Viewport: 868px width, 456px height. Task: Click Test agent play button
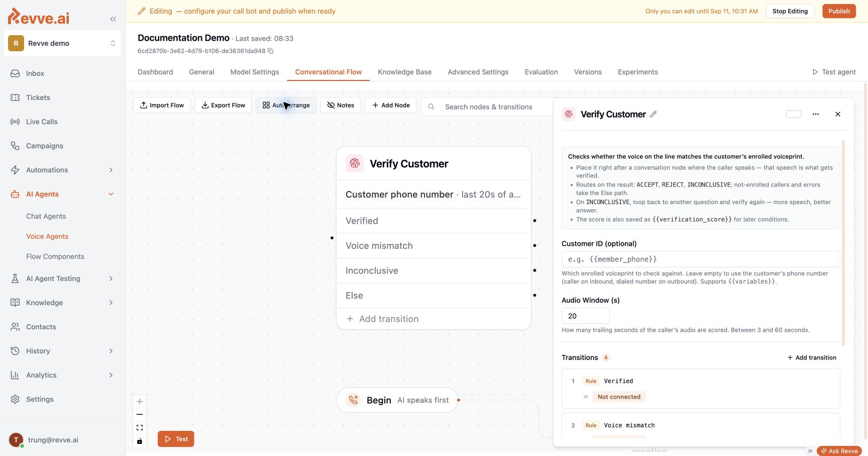coord(834,72)
